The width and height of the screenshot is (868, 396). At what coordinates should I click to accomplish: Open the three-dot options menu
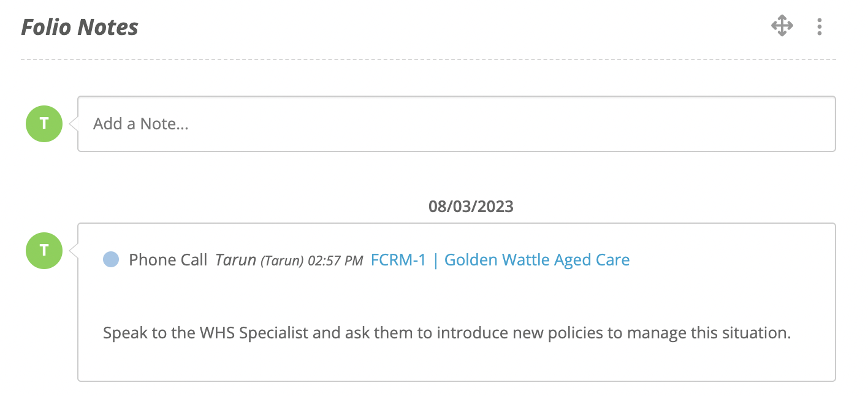820,26
